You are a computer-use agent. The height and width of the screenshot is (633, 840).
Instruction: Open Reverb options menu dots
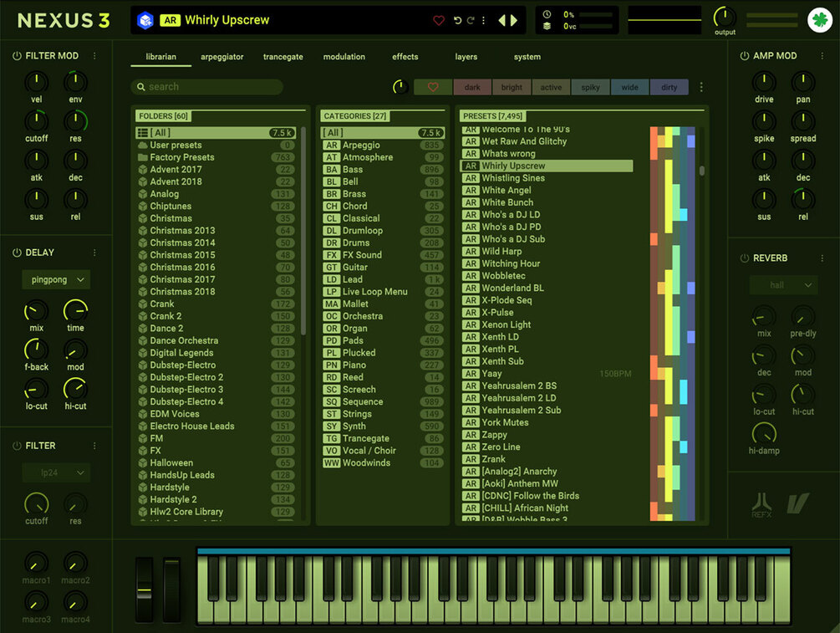pyautogui.click(x=822, y=258)
